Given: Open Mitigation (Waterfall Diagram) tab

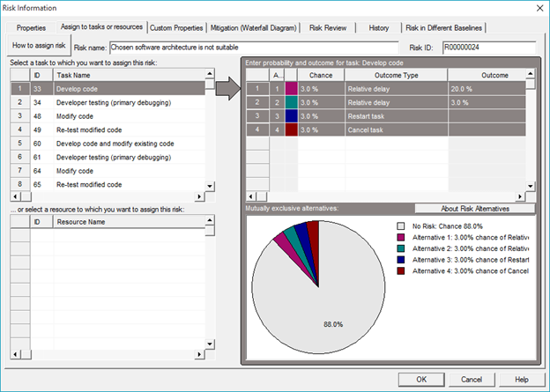Looking at the screenshot, I should (x=253, y=27).
